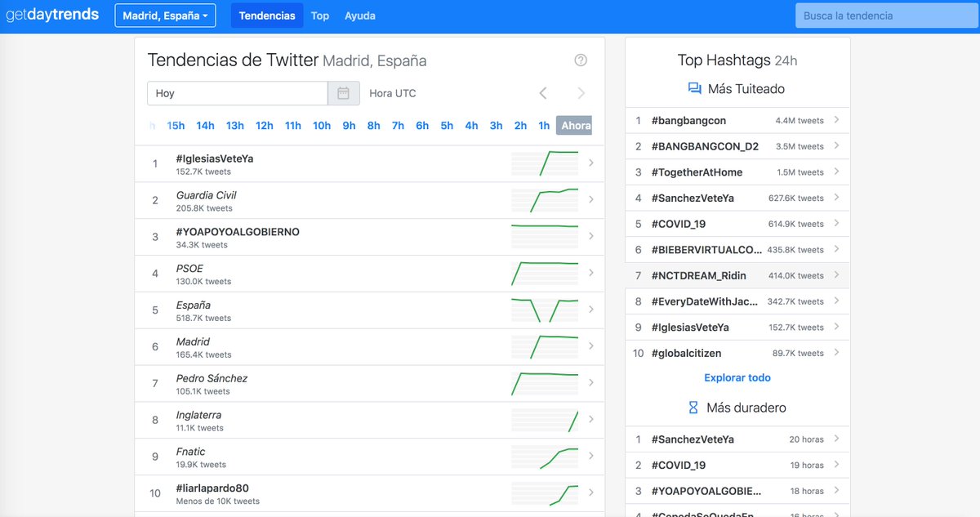This screenshot has width=980, height=517.
Task: Open #SanchezVeteYa in Más duradero list
Action: point(693,439)
